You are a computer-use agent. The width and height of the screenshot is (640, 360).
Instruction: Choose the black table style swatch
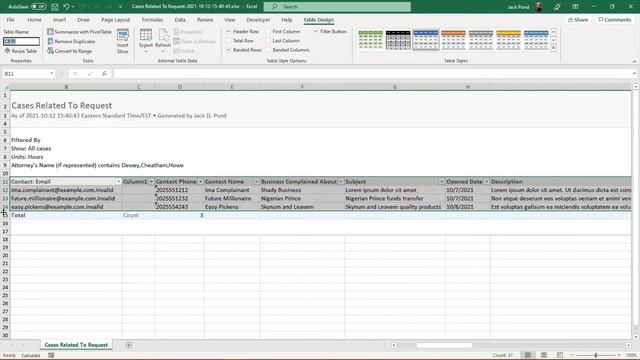pyautogui.click(x=398, y=40)
